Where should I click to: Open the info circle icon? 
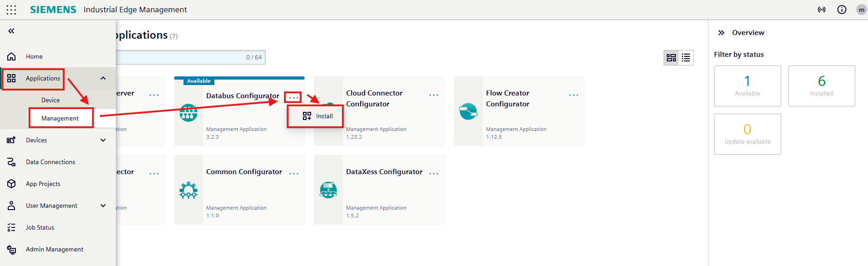[x=842, y=10]
